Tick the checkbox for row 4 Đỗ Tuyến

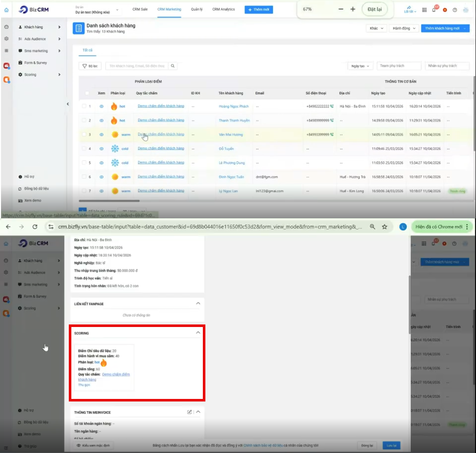coord(84,148)
